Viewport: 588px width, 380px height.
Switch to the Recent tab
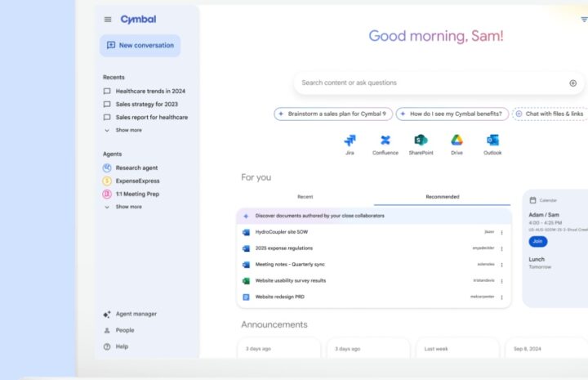[x=305, y=197]
